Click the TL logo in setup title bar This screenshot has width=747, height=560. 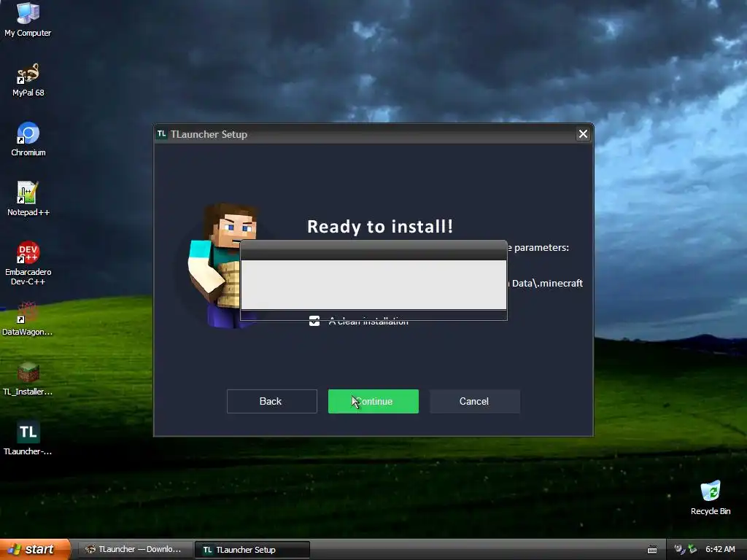pyautogui.click(x=161, y=134)
